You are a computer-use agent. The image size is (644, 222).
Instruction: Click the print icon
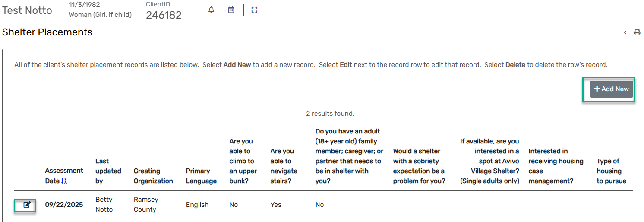pos(637,32)
